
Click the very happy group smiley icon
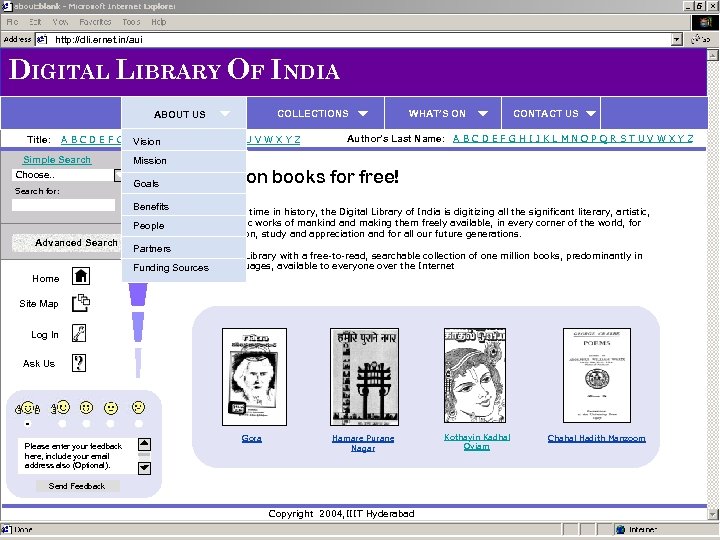click(x=28, y=408)
